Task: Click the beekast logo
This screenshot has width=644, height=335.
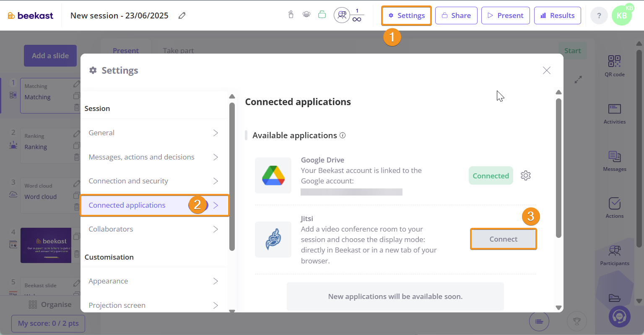Action: 31,15
